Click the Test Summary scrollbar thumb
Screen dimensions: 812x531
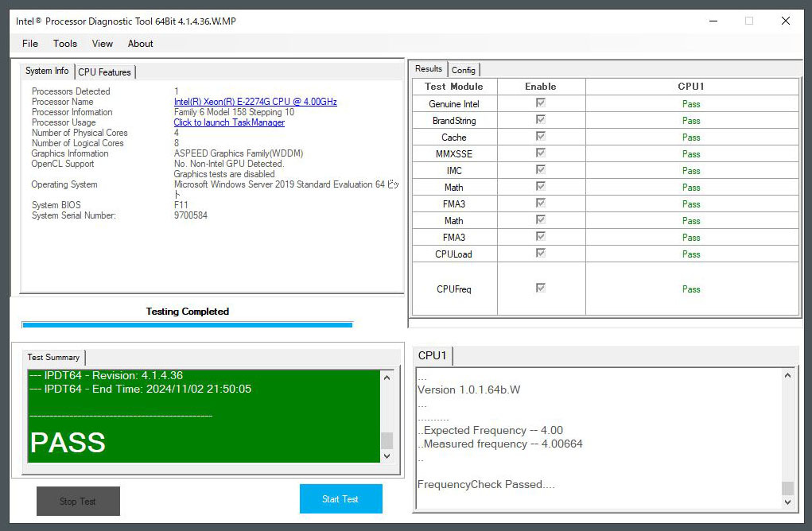[387, 440]
